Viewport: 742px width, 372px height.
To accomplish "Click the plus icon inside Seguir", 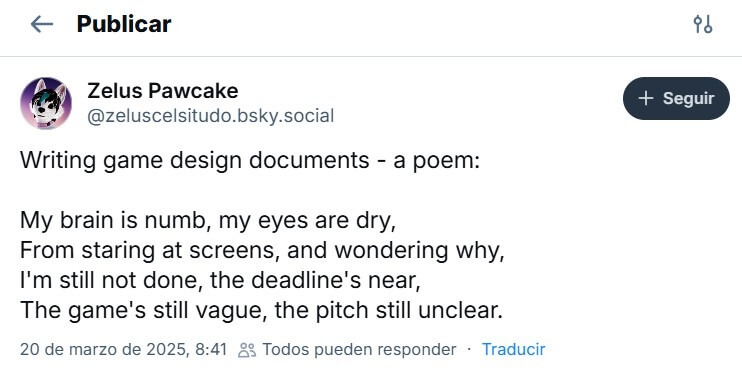I will pos(645,98).
